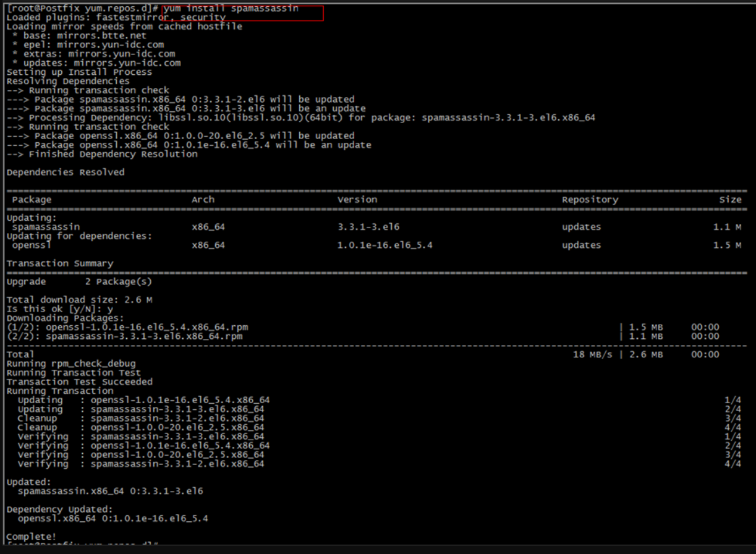Click the '18 MB/s' download speed
The height and width of the screenshot is (554, 756).
click(x=593, y=354)
